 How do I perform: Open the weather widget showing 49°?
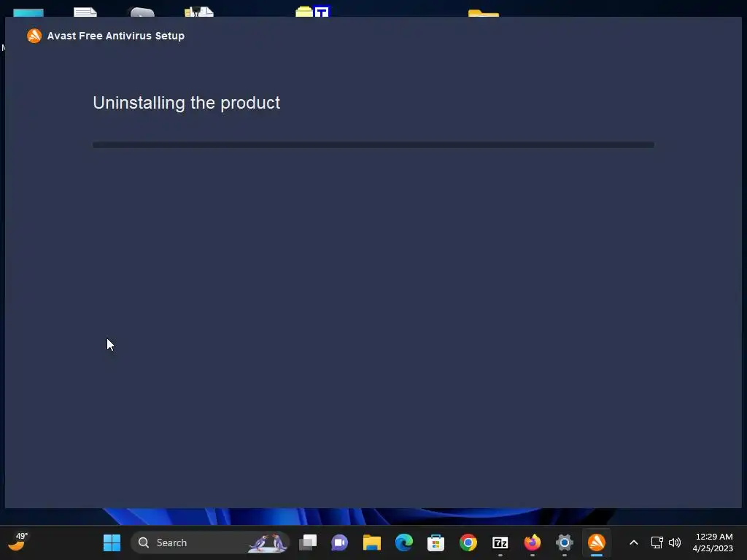tap(18, 542)
